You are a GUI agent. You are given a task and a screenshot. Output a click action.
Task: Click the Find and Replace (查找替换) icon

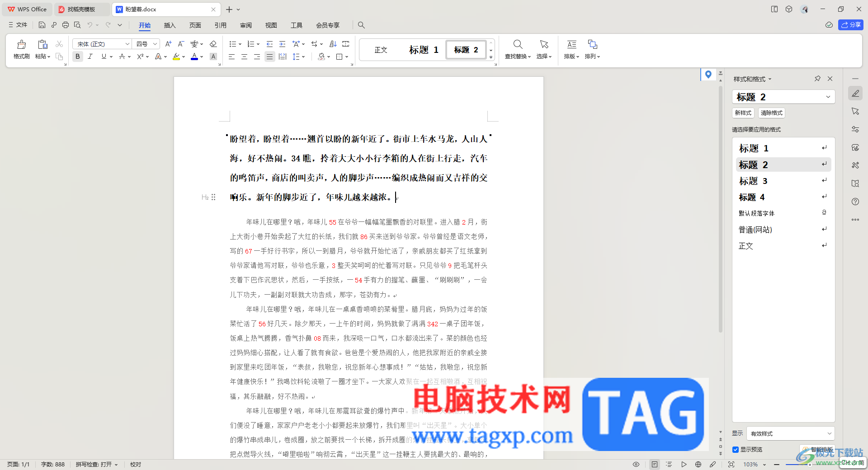[x=518, y=44]
